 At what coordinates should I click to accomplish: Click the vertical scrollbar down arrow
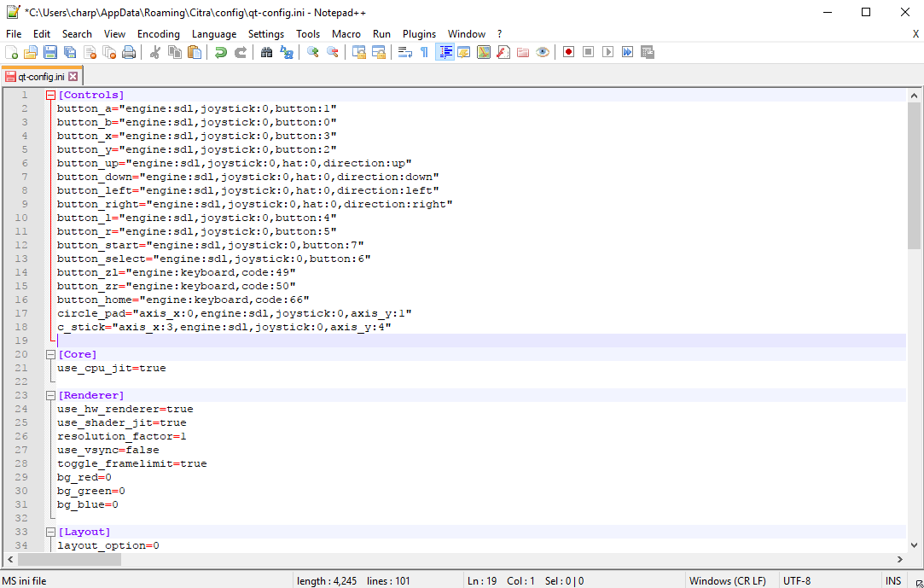click(x=914, y=544)
